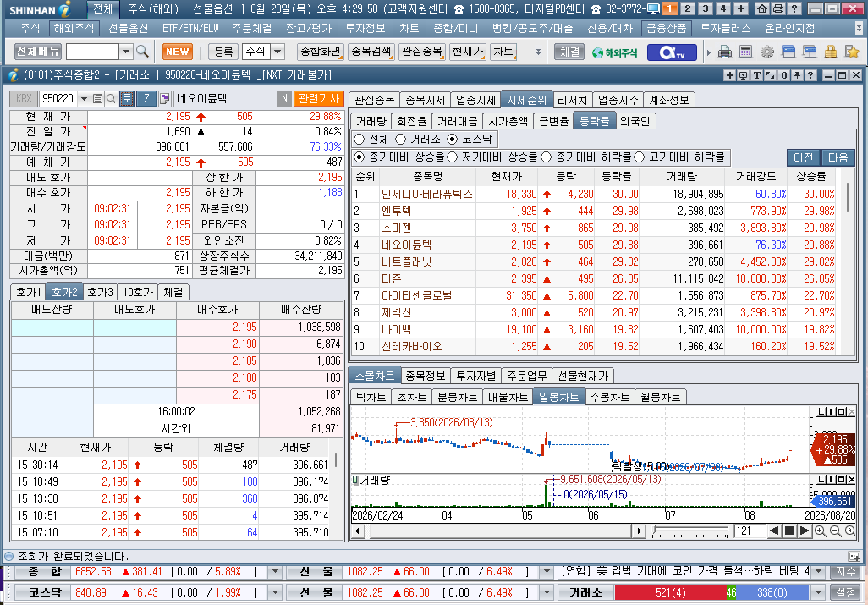Click the plus icon in window header
This screenshot has height=605, width=868.
729,75
